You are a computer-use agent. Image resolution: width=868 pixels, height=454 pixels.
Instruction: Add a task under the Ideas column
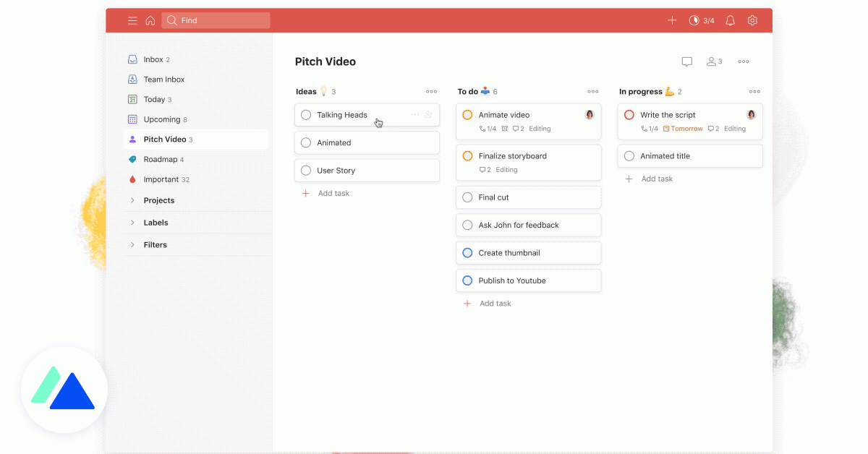click(325, 193)
